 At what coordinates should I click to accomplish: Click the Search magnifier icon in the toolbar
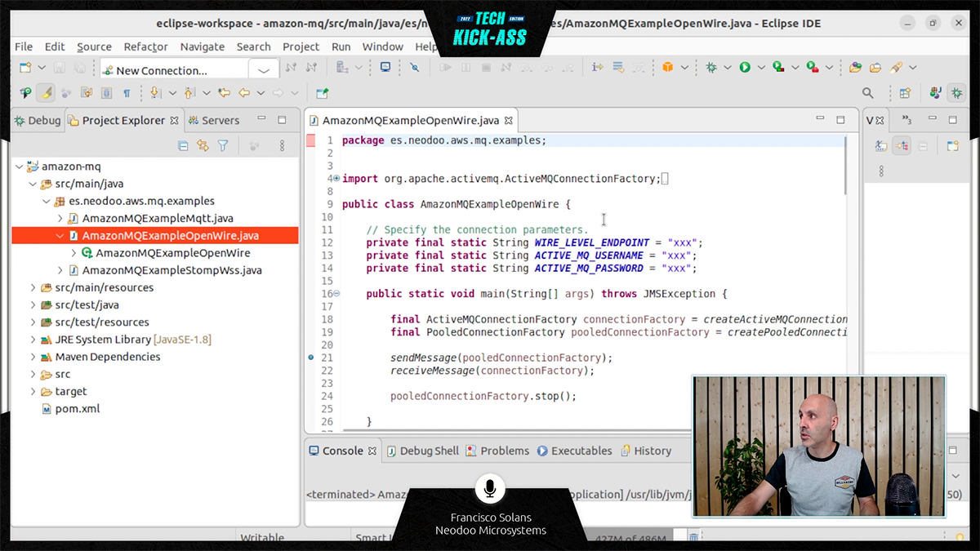(868, 93)
